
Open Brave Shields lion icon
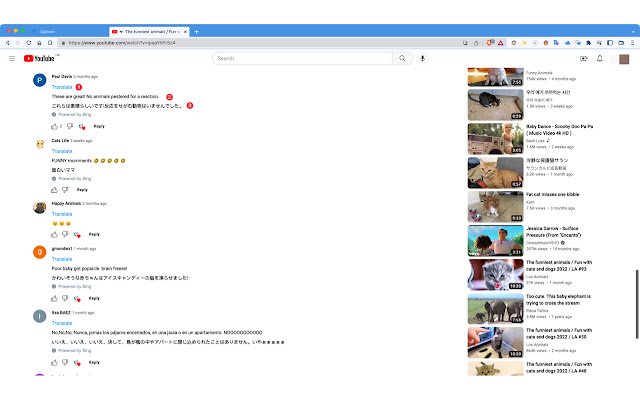point(489,43)
